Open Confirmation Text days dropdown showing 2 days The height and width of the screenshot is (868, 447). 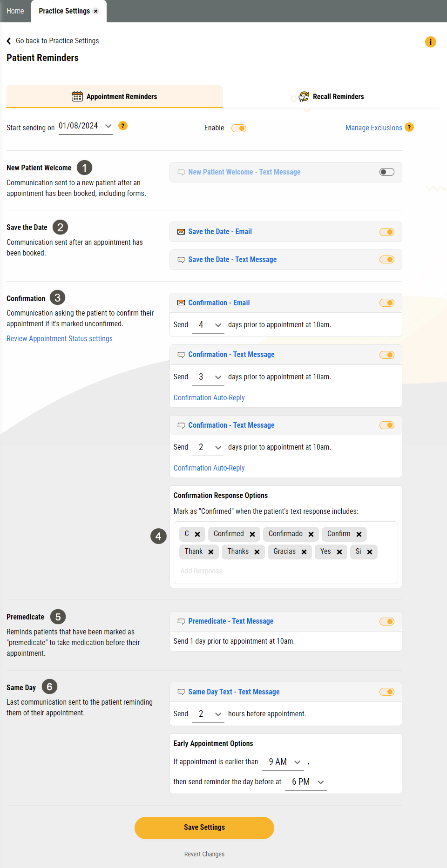(208, 447)
